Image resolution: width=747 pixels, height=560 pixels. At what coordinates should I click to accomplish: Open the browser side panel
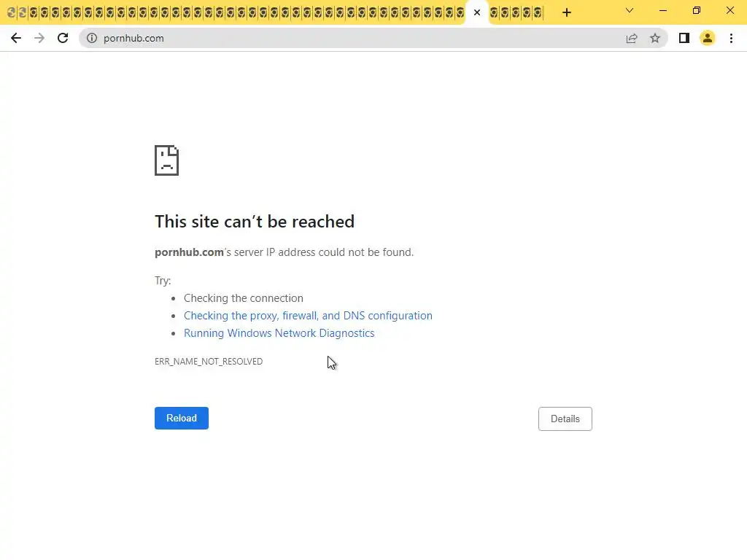[684, 38]
